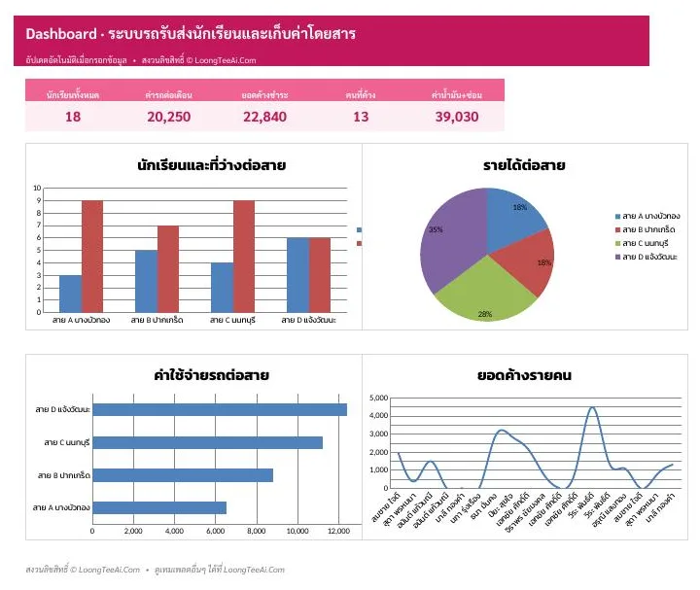Select the นักเรียนทั้งหมด value 18
The image size is (700, 590).
pos(73,117)
